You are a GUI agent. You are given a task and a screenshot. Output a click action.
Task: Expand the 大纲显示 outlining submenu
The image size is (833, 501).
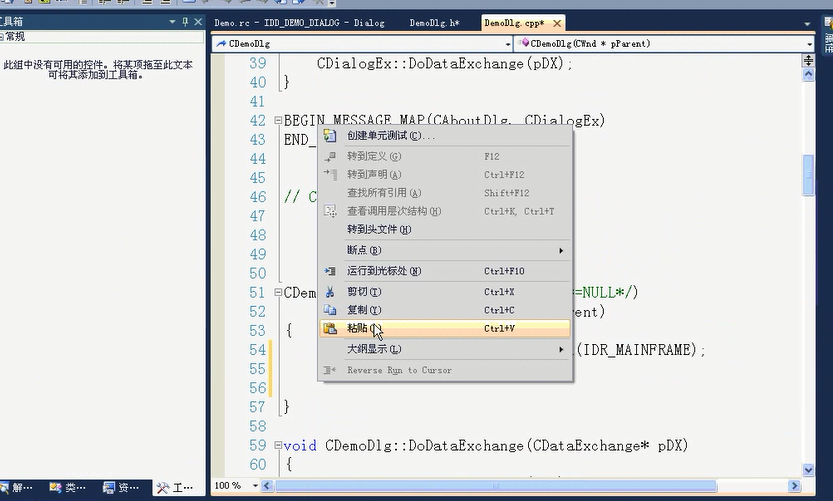pos(445,349)
